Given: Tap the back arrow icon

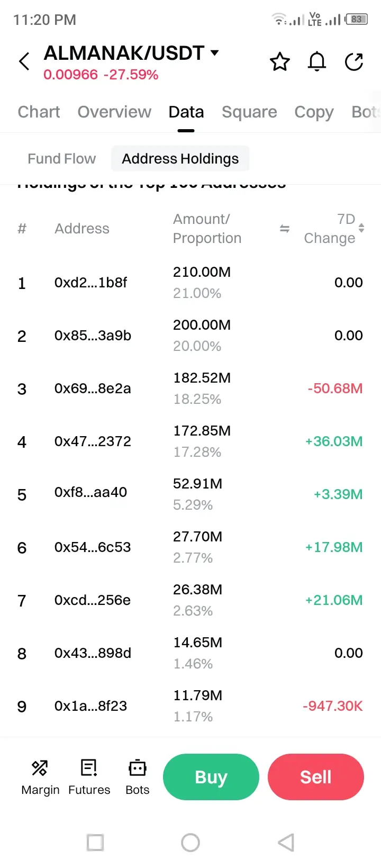Looking at the screenshot, I should (24, 62).
